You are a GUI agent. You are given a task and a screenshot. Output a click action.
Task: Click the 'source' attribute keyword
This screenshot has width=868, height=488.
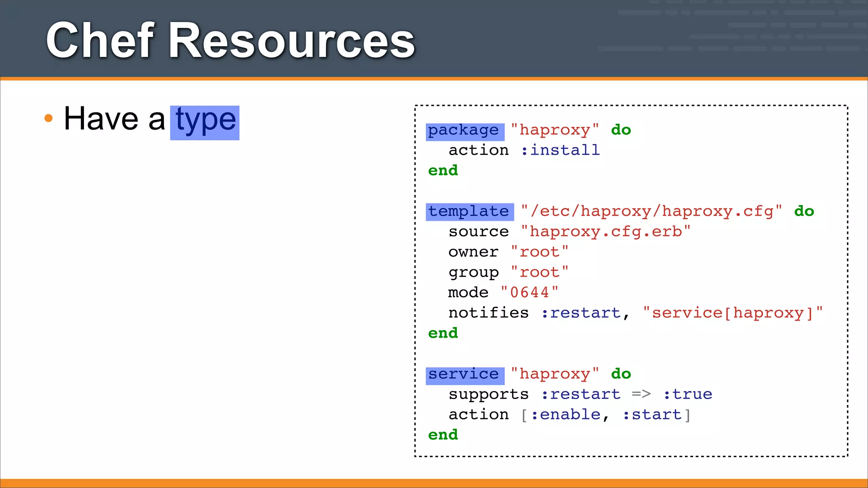click(x=479, y=232)
